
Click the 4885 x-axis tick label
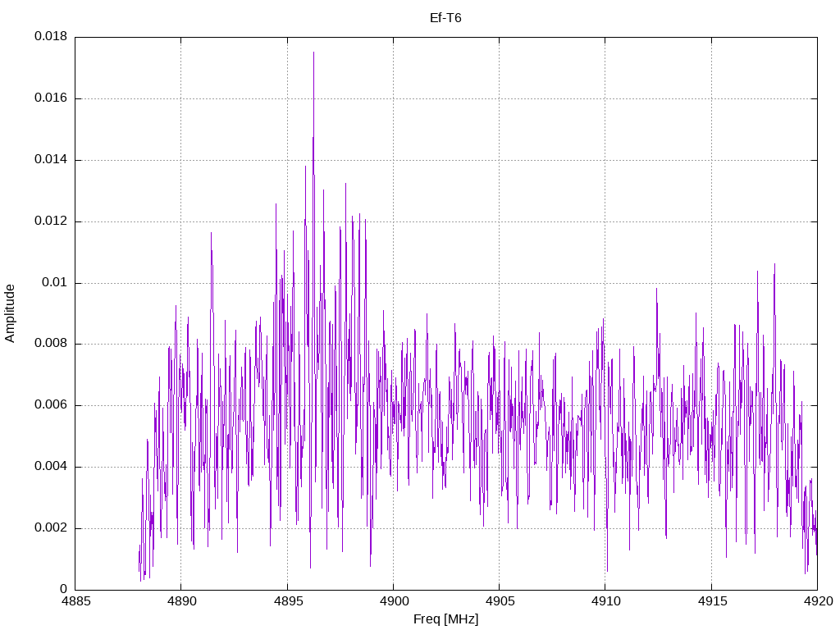click(x=75, y=601)
